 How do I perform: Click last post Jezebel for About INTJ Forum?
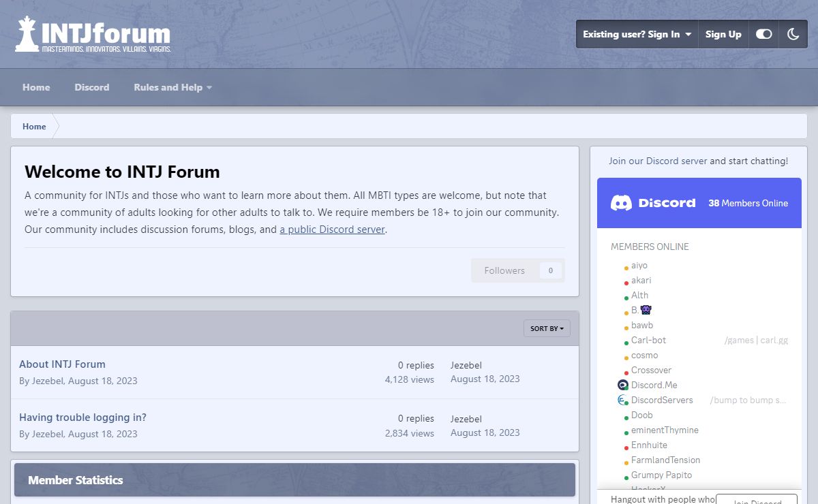(x=466, y=365)
